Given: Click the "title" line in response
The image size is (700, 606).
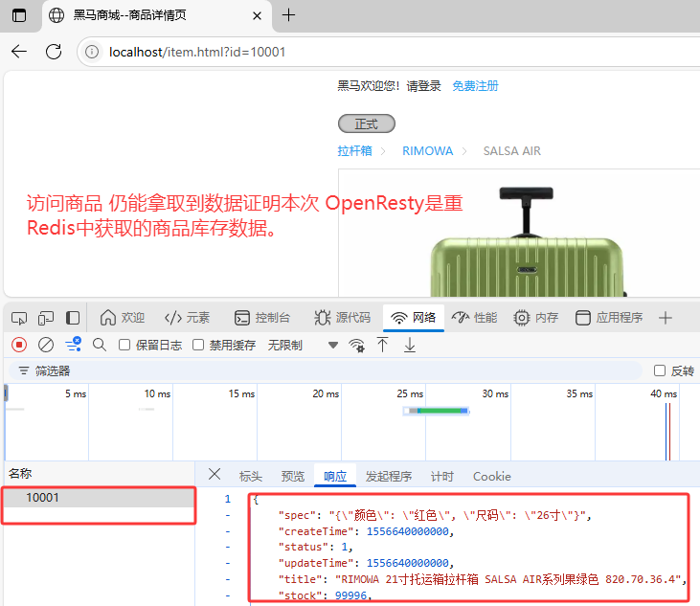Looking at the screenshot, I should (482, 579).
